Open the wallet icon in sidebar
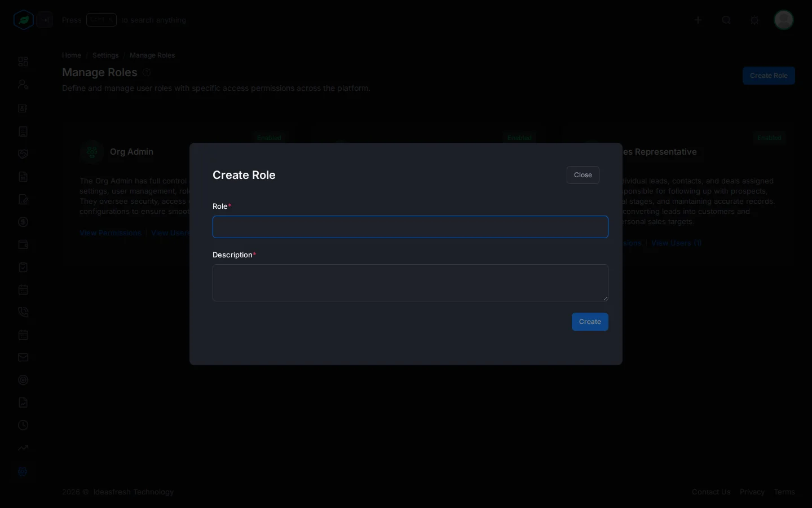 click(x=23, y=244)
